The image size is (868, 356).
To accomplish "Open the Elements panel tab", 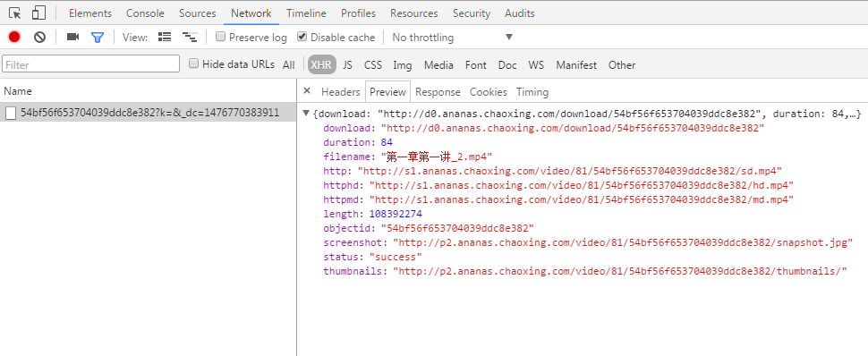I will coord(90,13).
